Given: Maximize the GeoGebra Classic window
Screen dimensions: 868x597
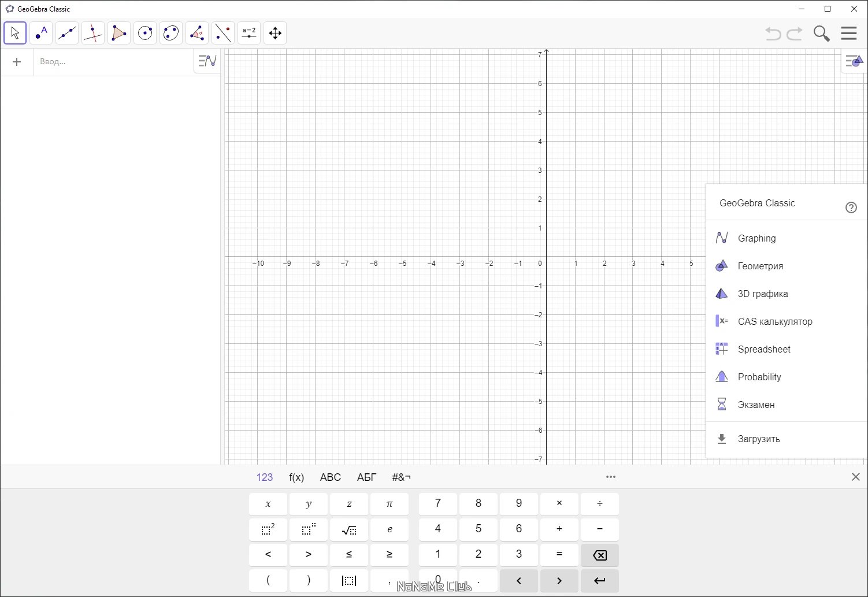Looking at the screenshot, I should point(828,9).
